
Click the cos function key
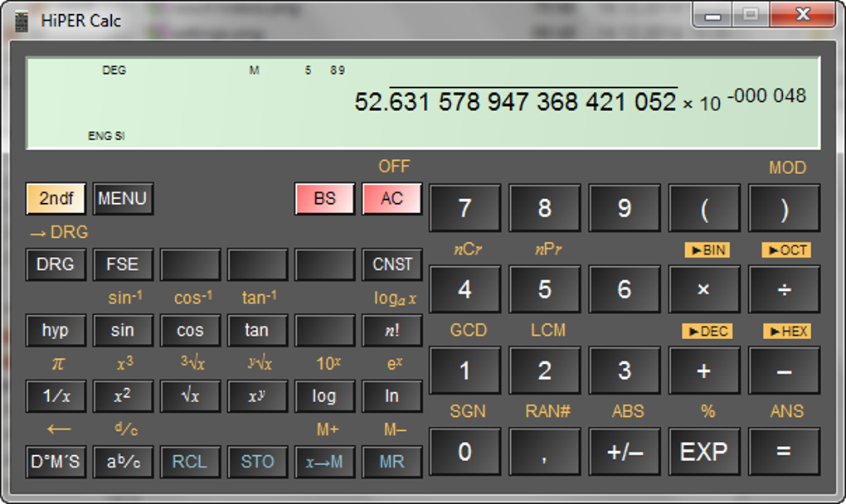point(190,330)
